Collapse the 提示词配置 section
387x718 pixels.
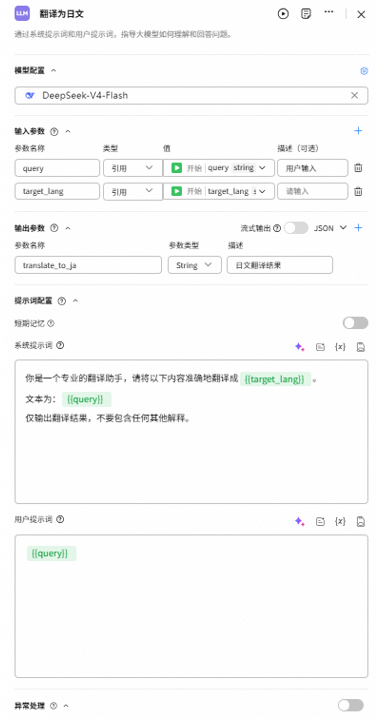click(x=76, y=301)
